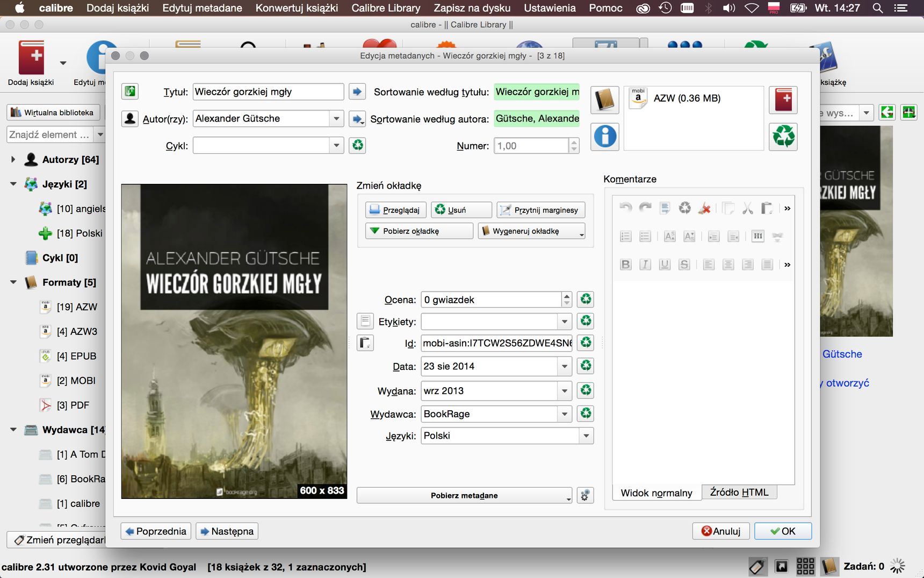Generate title sort from title arrow

(x=357, y=91)
